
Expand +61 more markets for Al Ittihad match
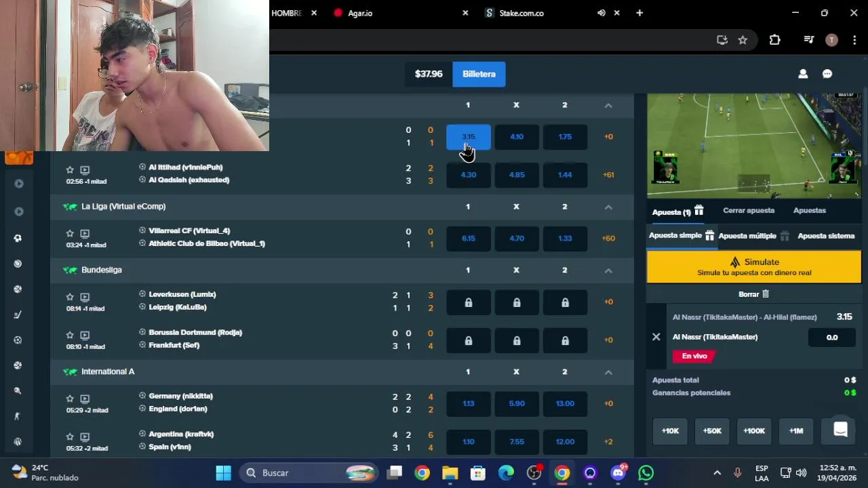coord(608,175)
